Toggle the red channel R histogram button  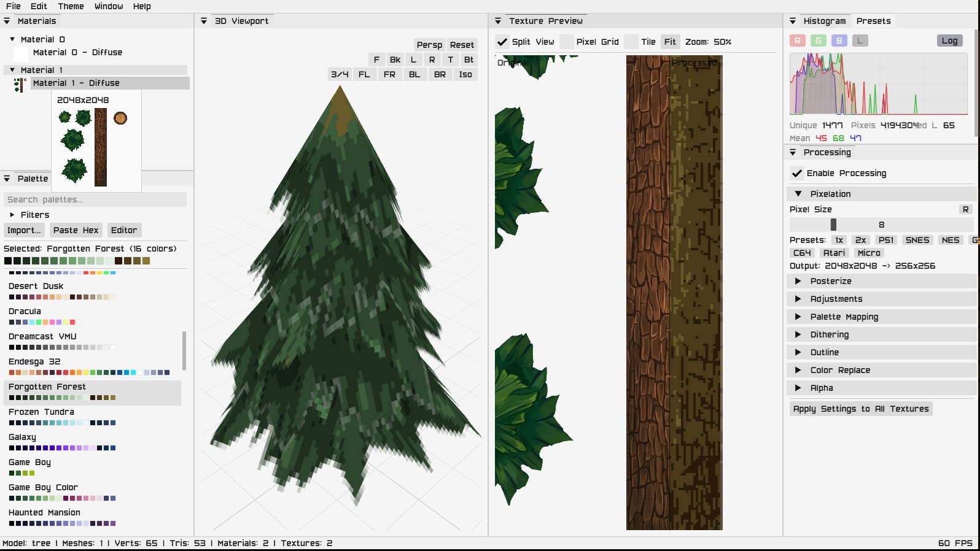[797, 40]
